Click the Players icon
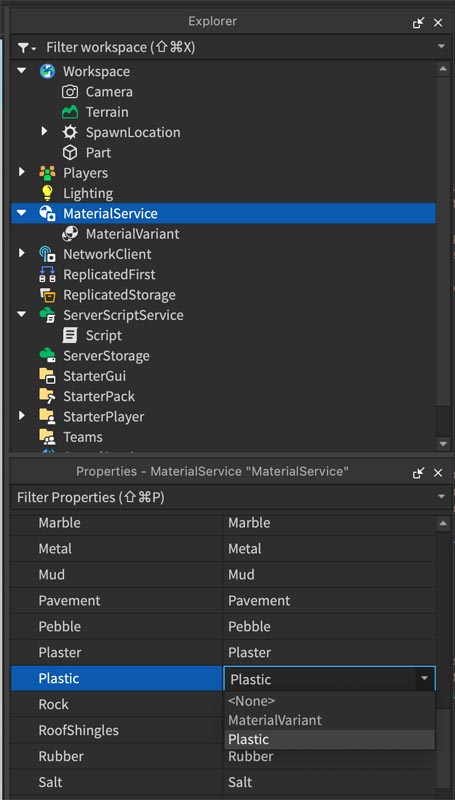Viewport: 455px width, 800px height. [x=47, y=173]
